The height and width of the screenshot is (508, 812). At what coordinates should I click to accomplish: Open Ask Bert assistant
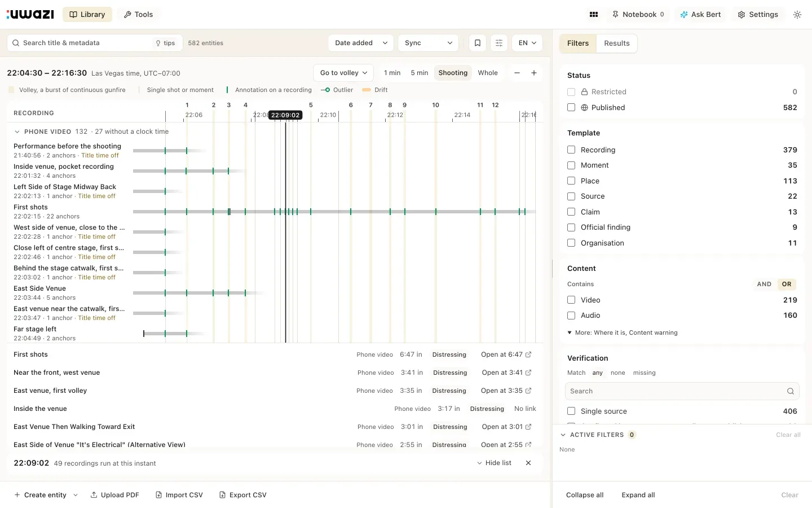click(x=700, y=15)
